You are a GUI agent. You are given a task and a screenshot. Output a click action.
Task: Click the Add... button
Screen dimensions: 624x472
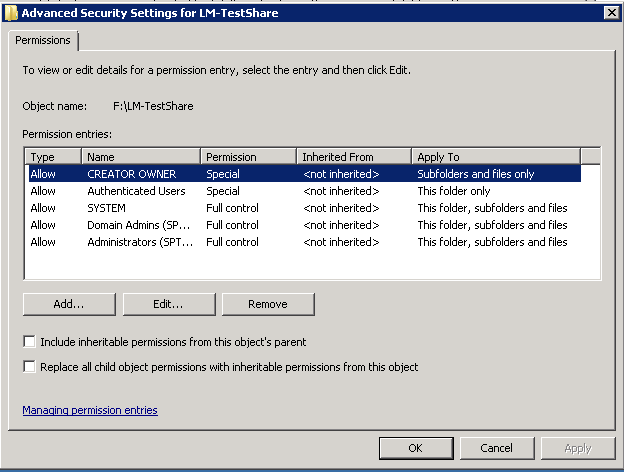click(x=69, y=304)
